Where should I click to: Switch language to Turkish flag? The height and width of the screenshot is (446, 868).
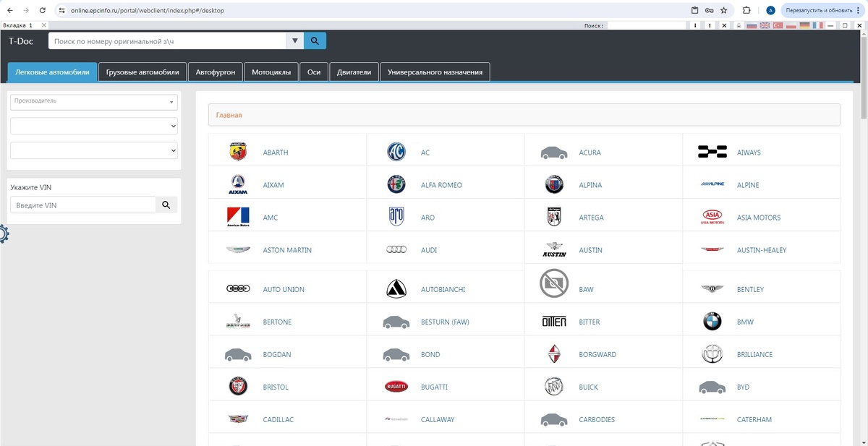(778, 25)
